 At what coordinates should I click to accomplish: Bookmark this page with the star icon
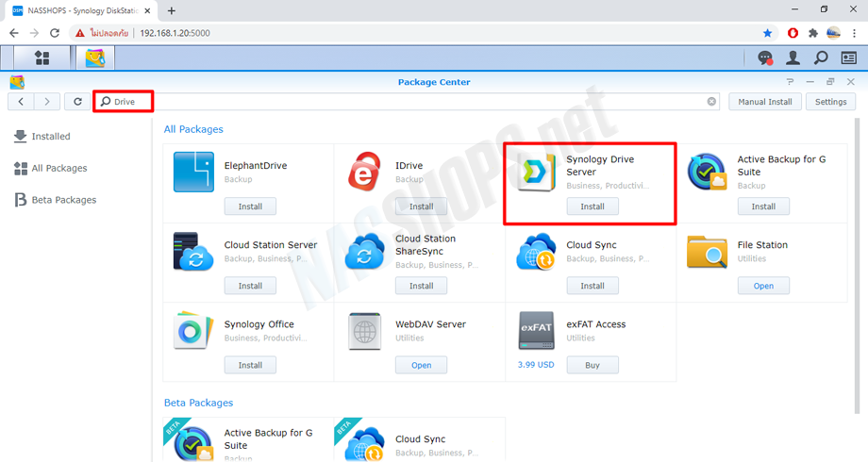coord(767,33)
